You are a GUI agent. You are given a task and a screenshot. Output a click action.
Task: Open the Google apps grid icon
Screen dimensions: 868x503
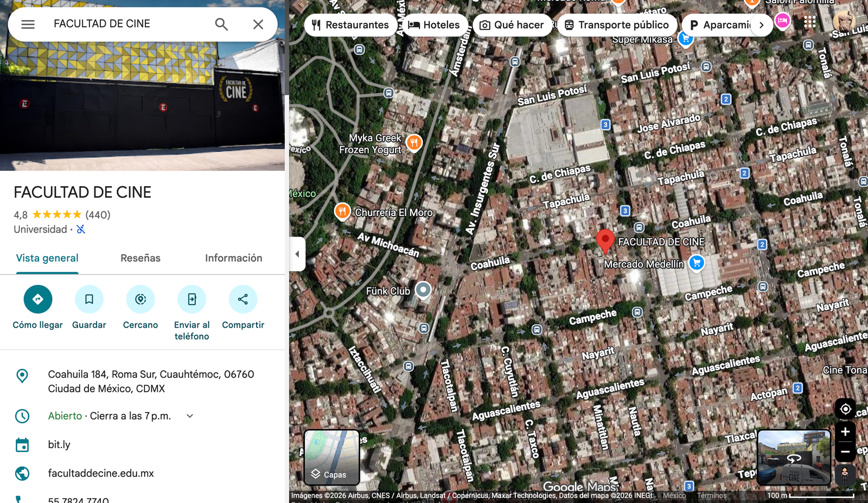tap(810, 22)
